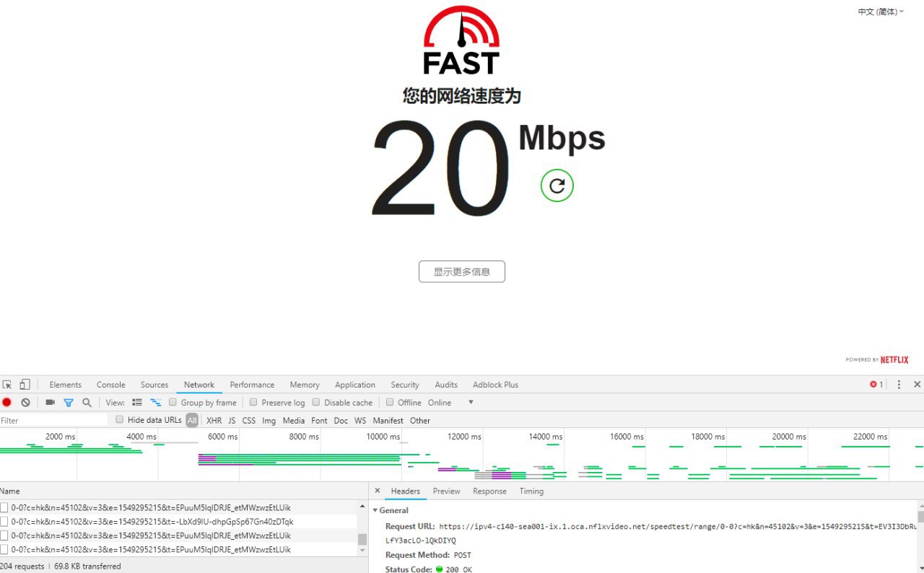Image resolution: width=924 pixels, height=573 pixels.
Task: Switch to the waterfall overview view icon
Action: pyautogui.click(x=155, y=403)
